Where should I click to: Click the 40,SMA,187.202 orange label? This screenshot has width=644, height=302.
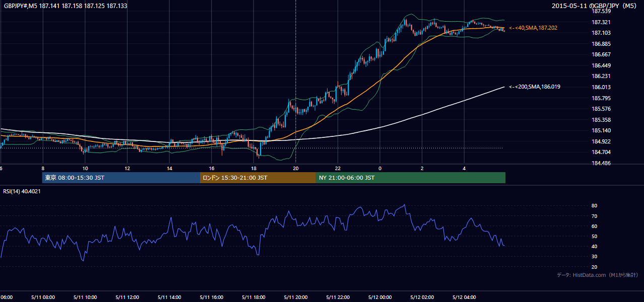click(x=533, y=28)
